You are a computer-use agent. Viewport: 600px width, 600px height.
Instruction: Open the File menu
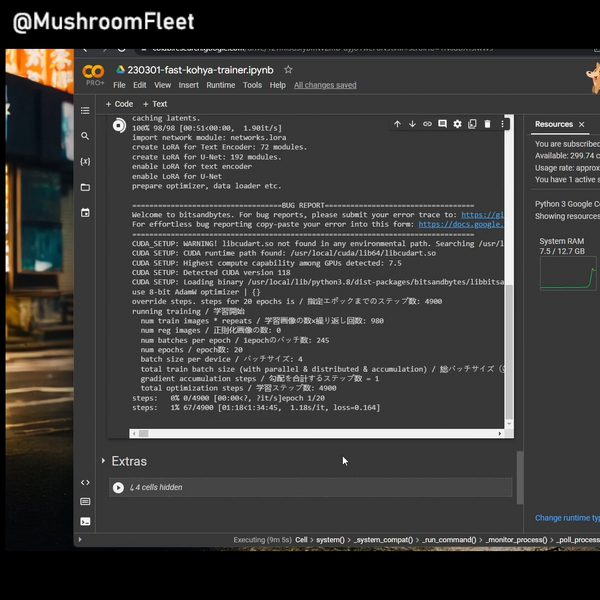pyautogui.click(x=119, y=85)
